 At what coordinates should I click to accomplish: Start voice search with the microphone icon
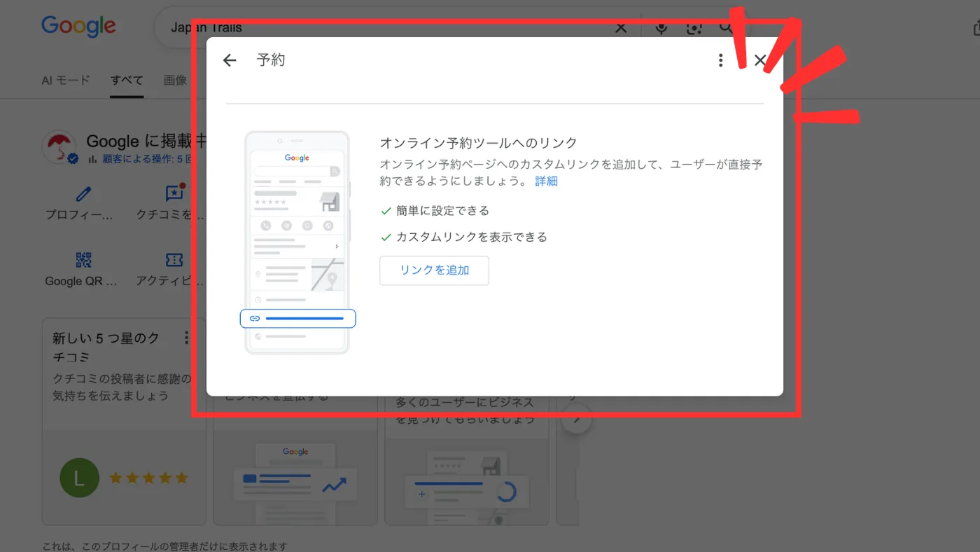661,28
